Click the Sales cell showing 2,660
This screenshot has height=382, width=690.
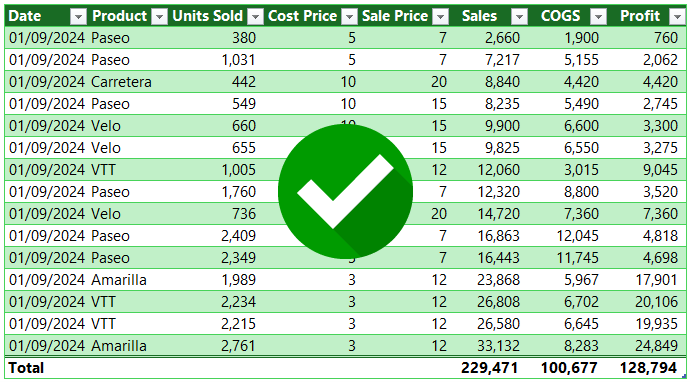[x=502, y=38]
